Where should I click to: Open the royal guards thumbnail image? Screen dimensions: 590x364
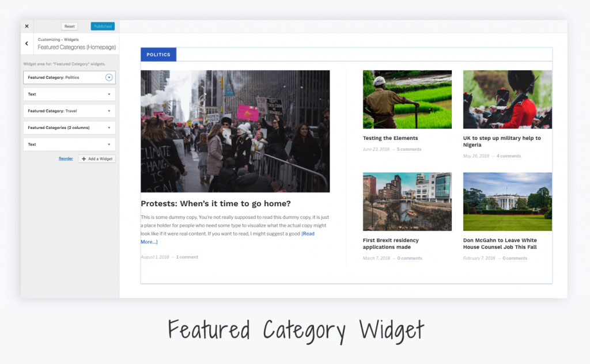(508, 100)
